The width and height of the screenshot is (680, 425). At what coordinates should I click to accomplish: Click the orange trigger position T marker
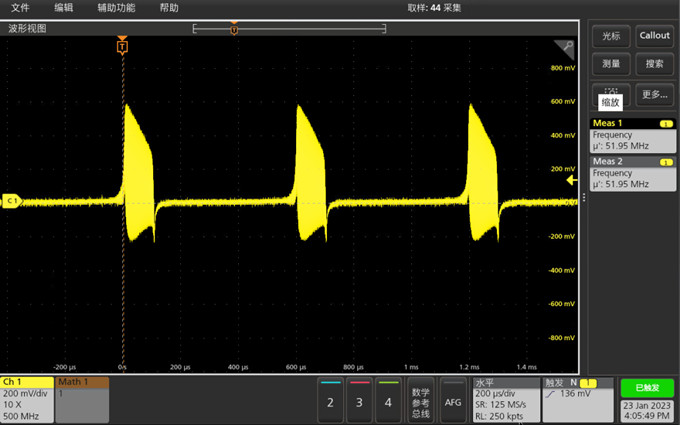pyautogui.click(x=122, y=47)
